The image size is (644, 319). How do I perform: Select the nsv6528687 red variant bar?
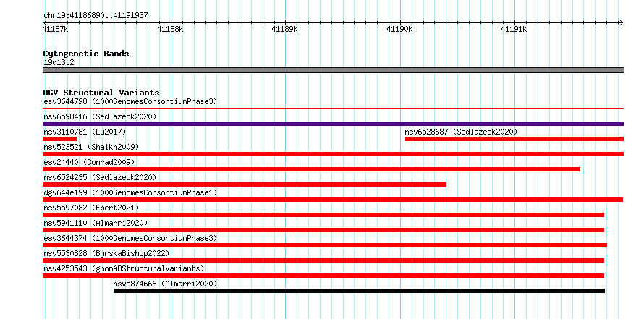514,139
